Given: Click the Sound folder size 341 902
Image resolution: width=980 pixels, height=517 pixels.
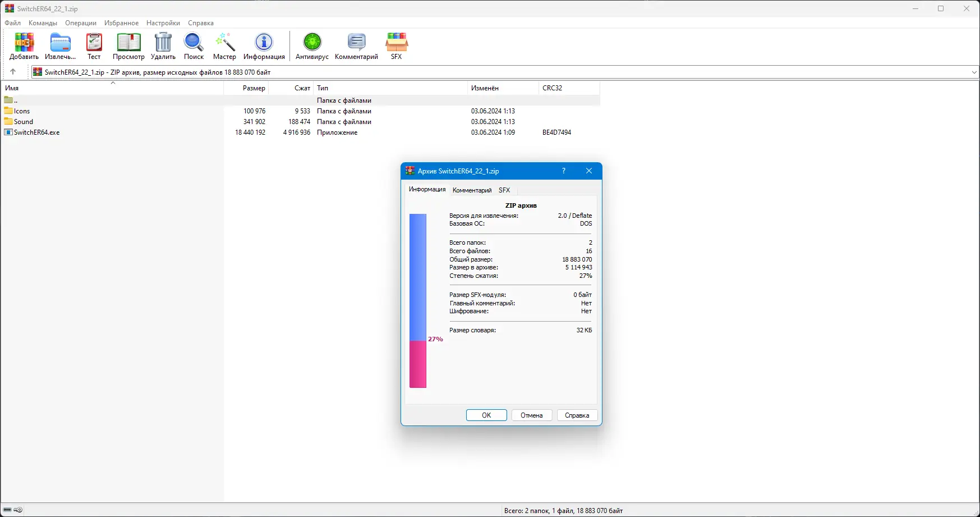Looking at the screenshot, I should tap(255, 122).
